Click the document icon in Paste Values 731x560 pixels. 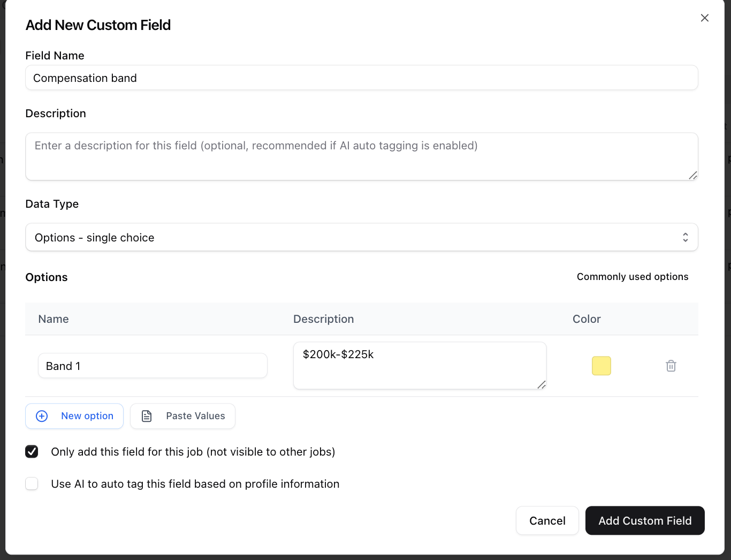[x=147, y=416]
